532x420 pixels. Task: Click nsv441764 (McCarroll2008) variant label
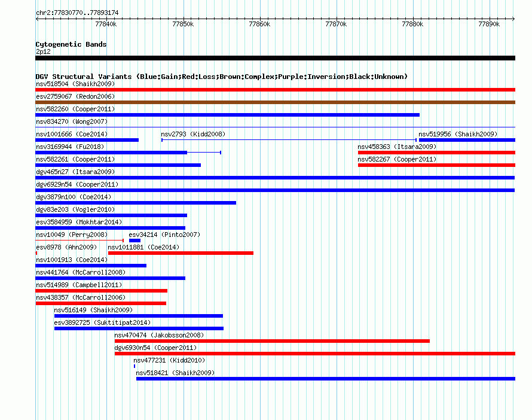click(x=81, y=272)
